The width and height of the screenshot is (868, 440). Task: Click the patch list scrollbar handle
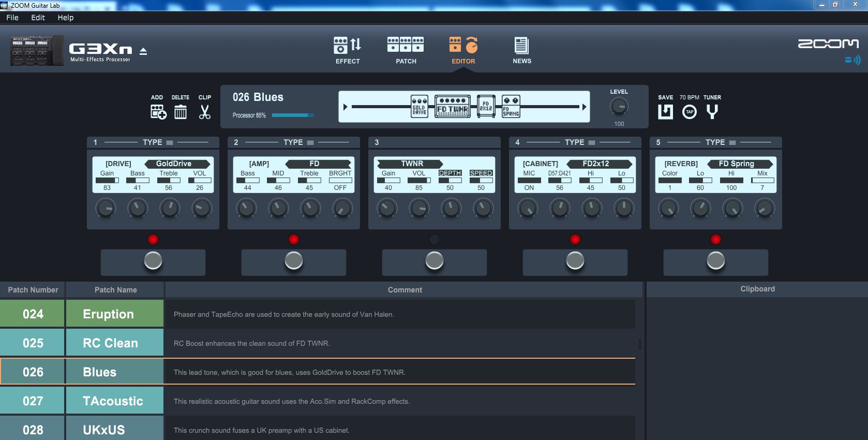[640, 344]
